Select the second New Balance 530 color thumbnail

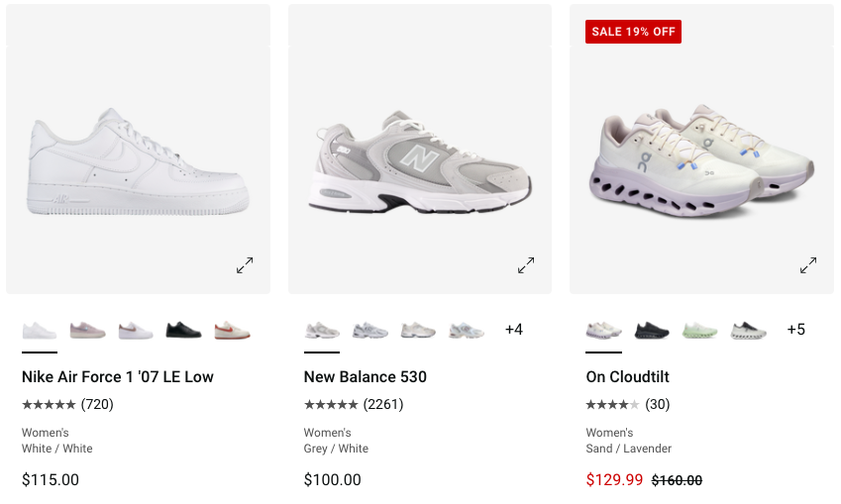pos(370,330)
